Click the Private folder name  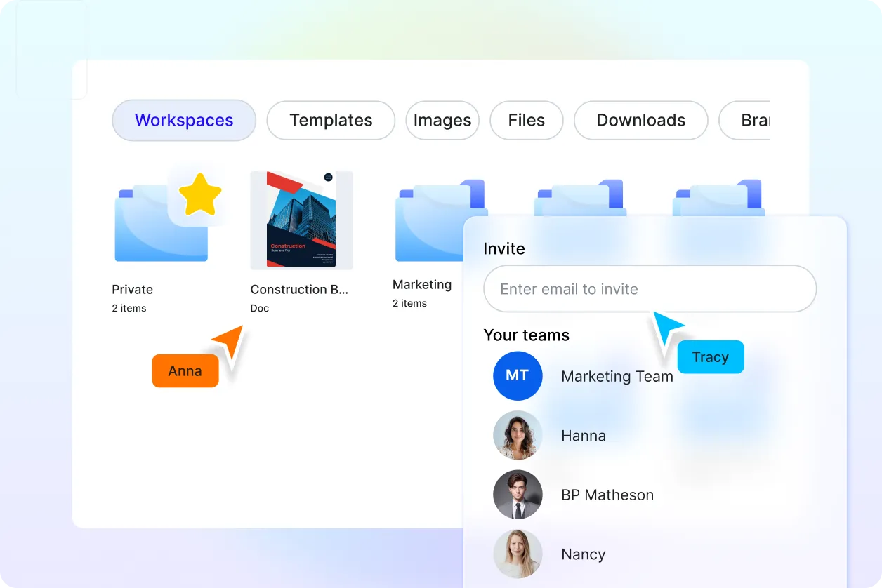click(x=133, y=289)
